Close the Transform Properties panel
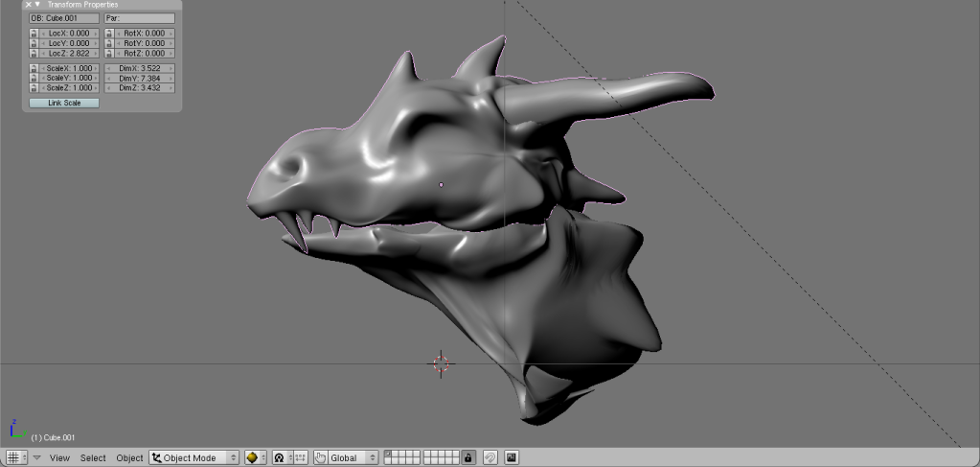 coord(28,4)
